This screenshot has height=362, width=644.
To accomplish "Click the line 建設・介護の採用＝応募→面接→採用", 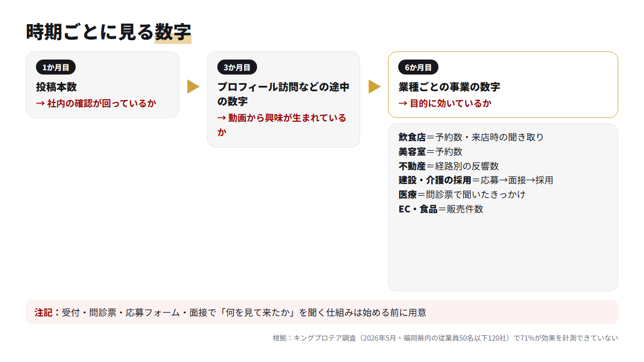I will [475, 180].
